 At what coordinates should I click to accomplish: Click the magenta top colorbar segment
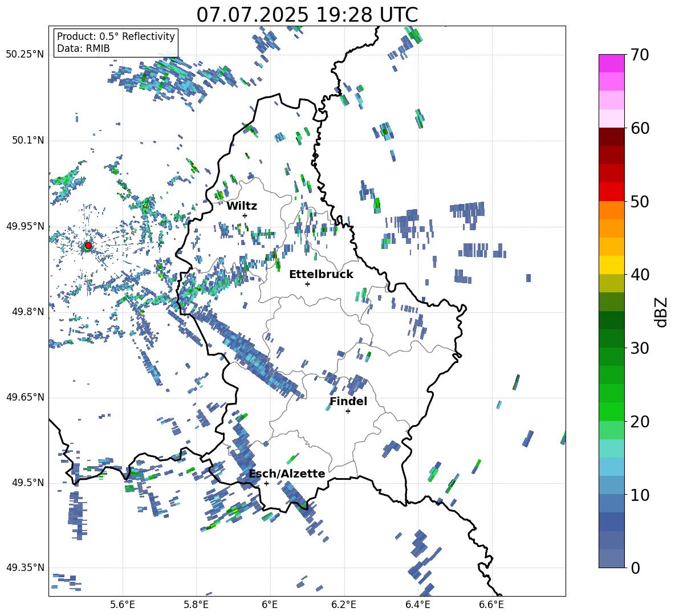pyautogui.click(x=612, y=64)
